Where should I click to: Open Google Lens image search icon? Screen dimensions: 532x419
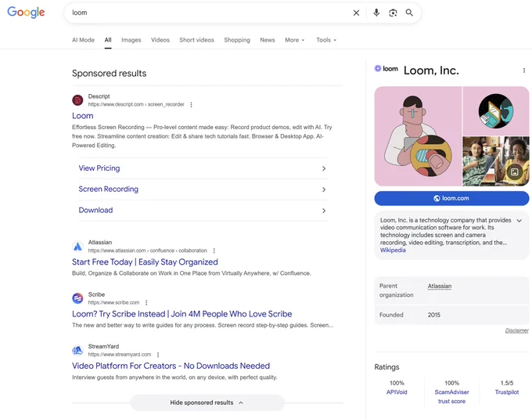click(x=393, y=13)
